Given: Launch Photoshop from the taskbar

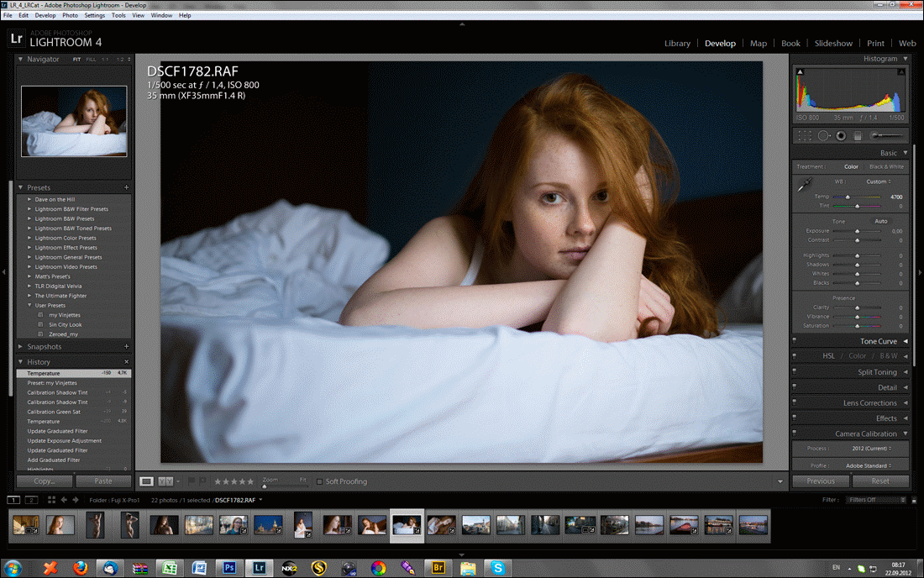Looking at the screenshot, I should tap(228, 567).
